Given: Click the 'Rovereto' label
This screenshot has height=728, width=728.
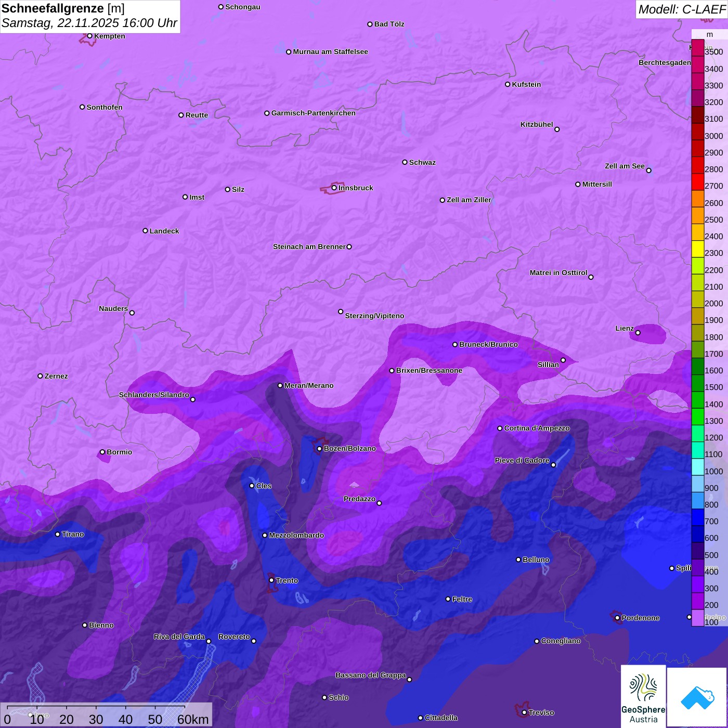Looking at the screenshot, I should click(235, 637).
